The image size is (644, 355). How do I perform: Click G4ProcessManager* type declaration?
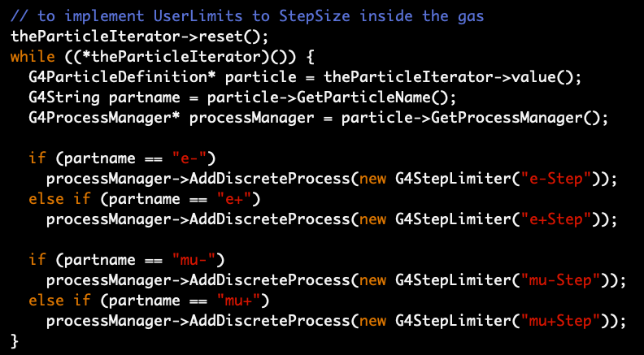104,118
